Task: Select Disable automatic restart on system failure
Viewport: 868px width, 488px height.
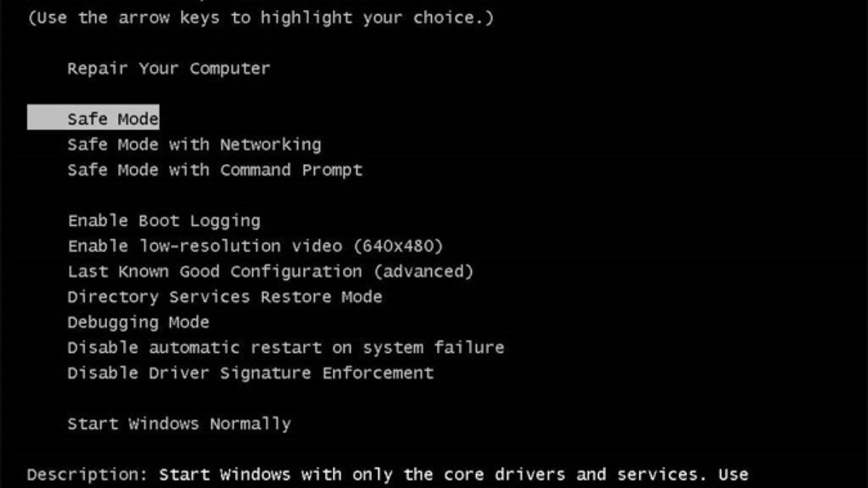Action: tap(286, 348)
